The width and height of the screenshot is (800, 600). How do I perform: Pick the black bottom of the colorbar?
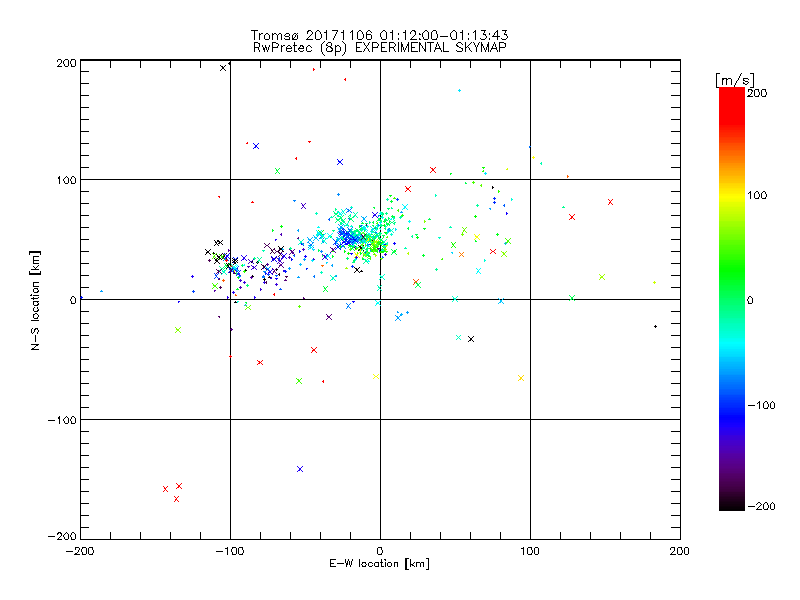(732, 505)
